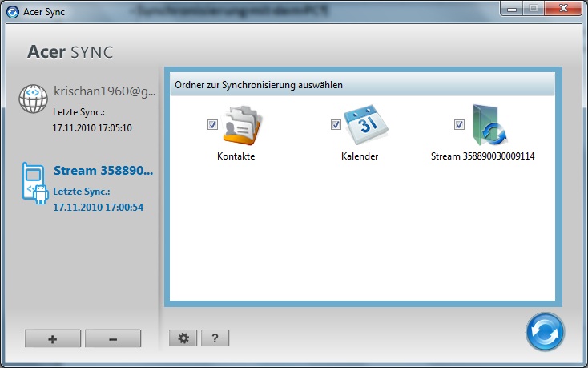Uncheck the Kontakte checkbox
The height and width of the screenshot is (368, 588).
tap(212, 124)
